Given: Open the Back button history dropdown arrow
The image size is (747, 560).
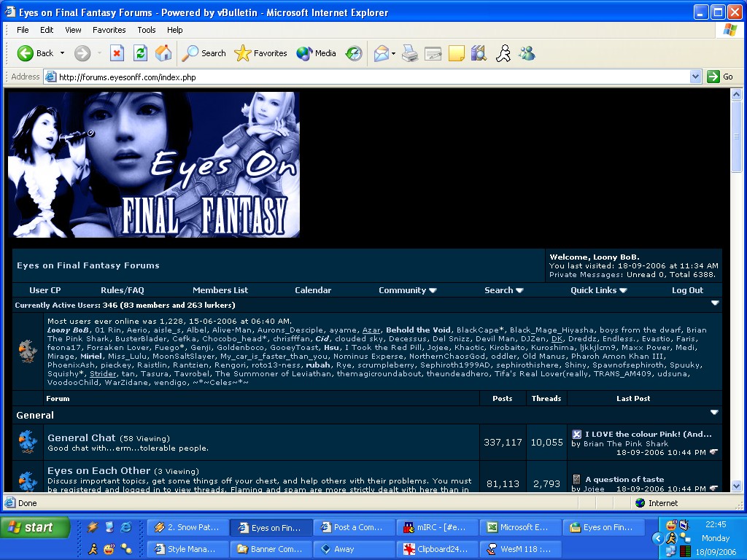Looking at the screenshot, I should pos(62,53).
